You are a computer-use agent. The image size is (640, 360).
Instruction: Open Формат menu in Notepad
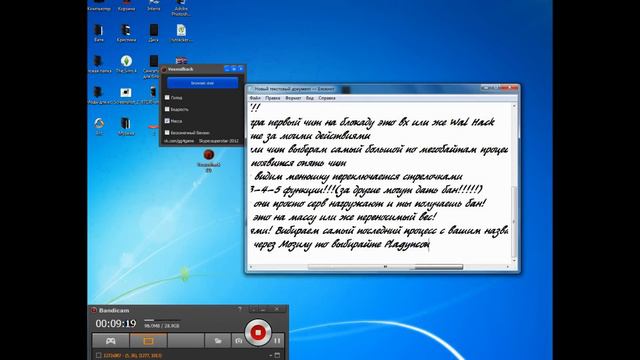293,98
